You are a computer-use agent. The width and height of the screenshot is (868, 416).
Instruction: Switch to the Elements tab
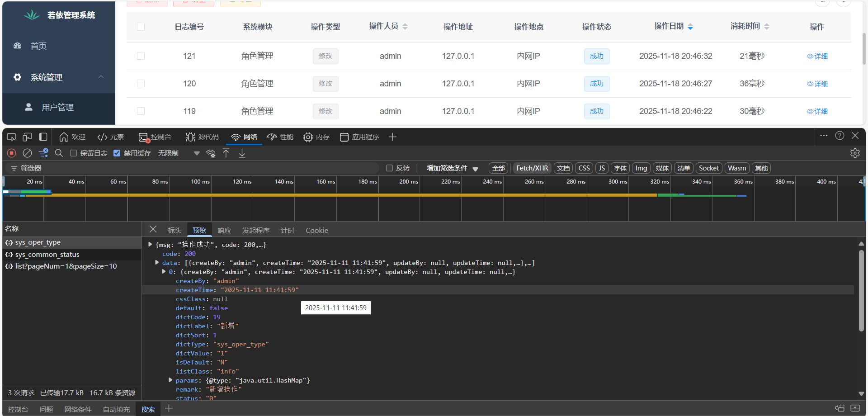110,137
